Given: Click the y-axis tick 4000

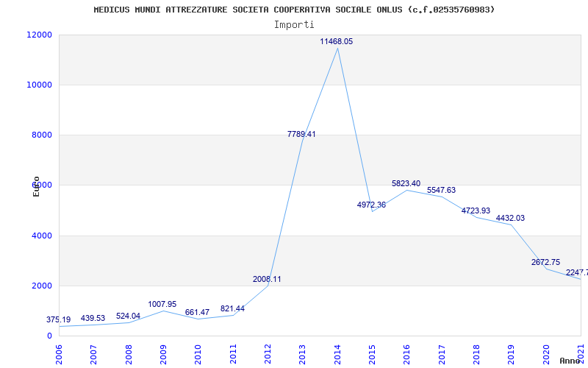Looking at the screenshot, I should pyautogui.click(x=41, y=236).
